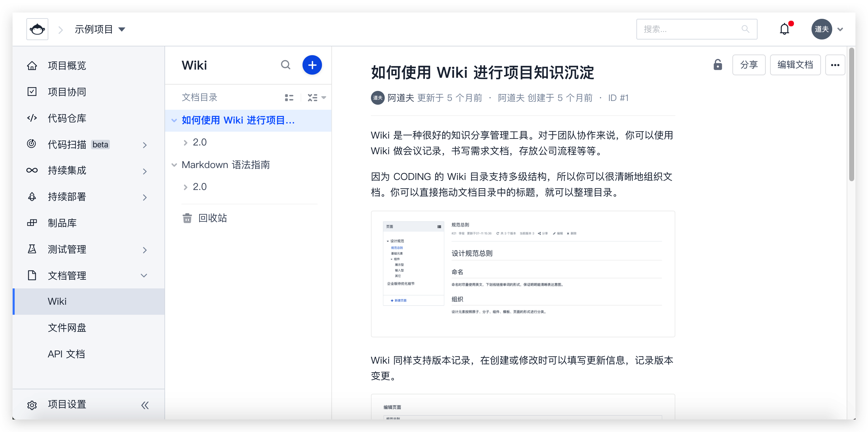Collapse sidebar with double-arrow icon
868x432 pixels.
(x=145, y=405)
